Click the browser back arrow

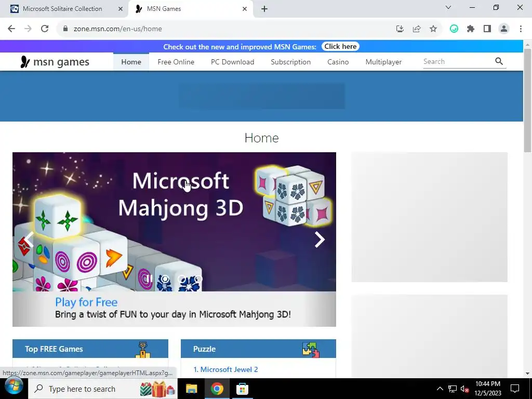[11, 29]
